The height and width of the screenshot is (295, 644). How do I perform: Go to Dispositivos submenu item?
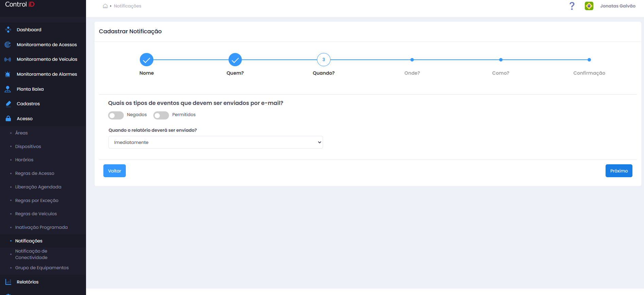pos(28,146)
